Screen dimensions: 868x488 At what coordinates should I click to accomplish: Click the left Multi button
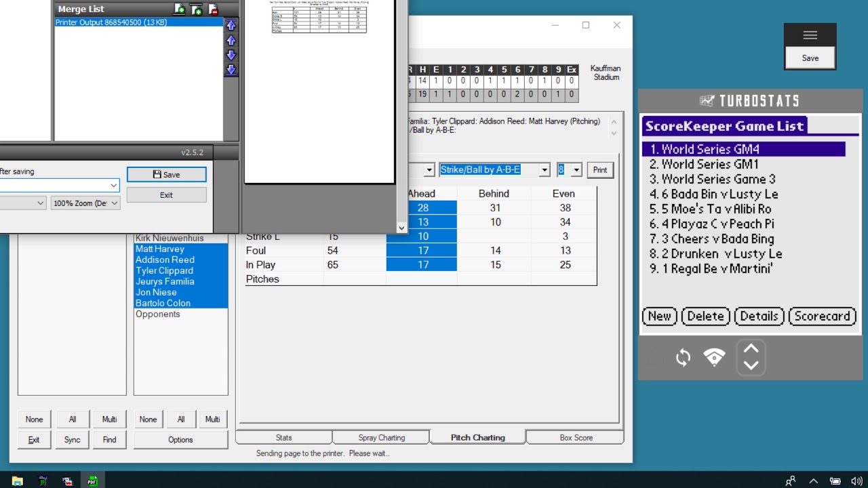tap(110, 419)
